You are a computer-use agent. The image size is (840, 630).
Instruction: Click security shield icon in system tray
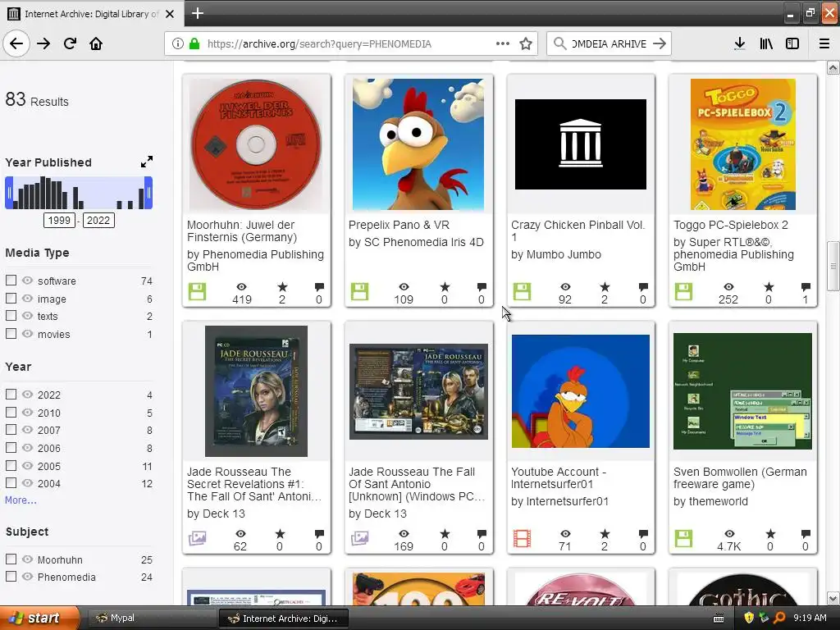click(748, 618)
